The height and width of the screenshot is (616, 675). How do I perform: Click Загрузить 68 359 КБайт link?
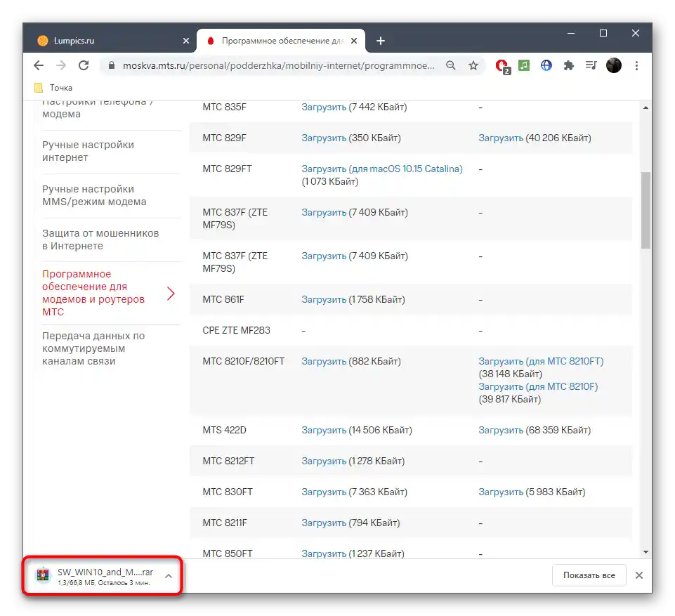(501, 430)
